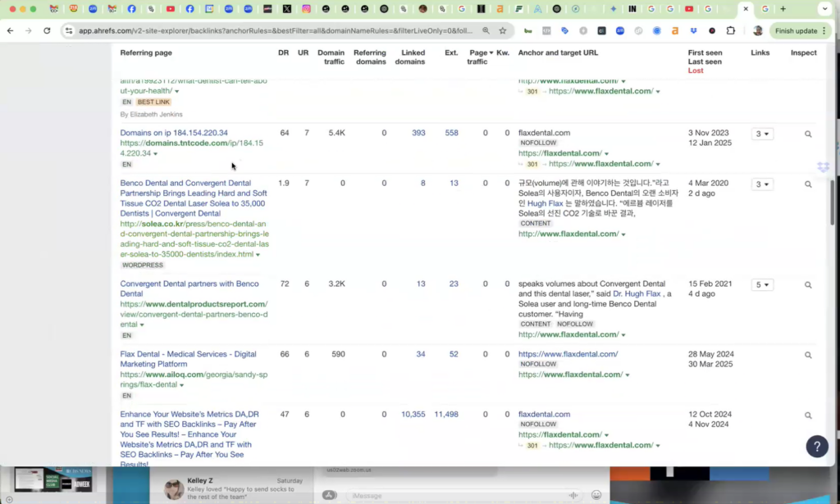Click the 558 external links value

point(452,133)
